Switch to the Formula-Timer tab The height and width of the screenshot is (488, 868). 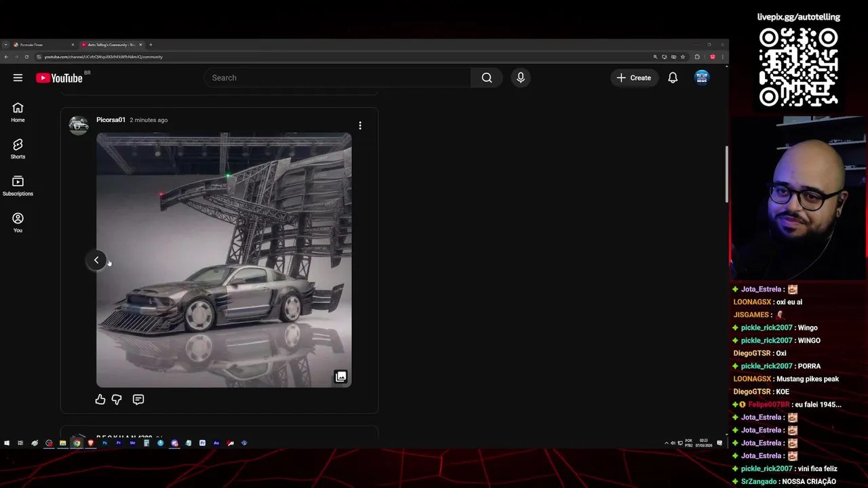43,45
